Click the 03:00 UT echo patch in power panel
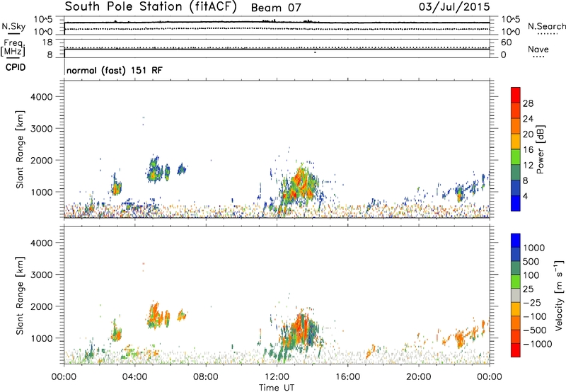566x392 pixels. 116,188
